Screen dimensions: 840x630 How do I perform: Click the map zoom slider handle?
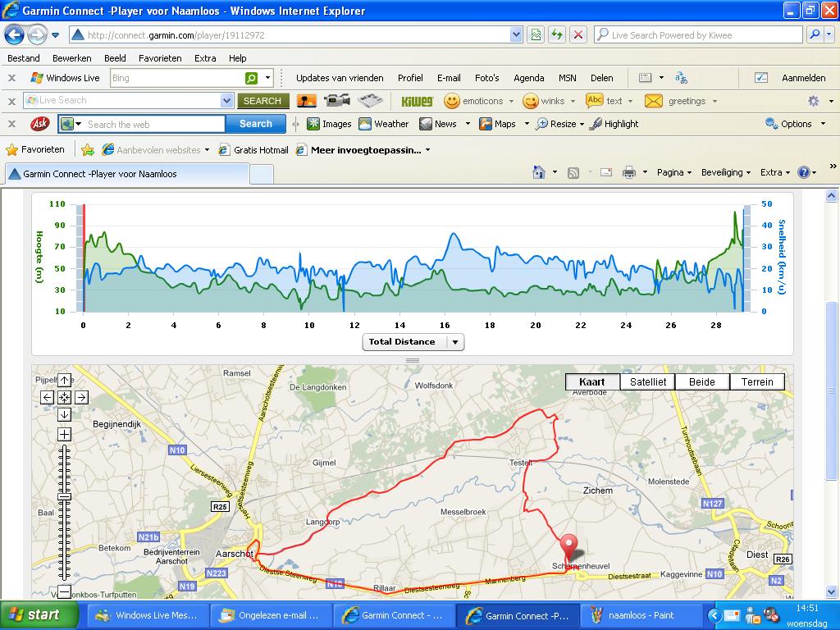(64, 497)
